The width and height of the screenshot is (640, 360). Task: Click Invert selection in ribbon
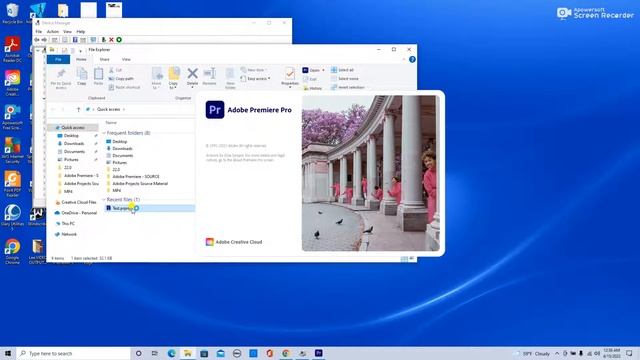(348, 87)
